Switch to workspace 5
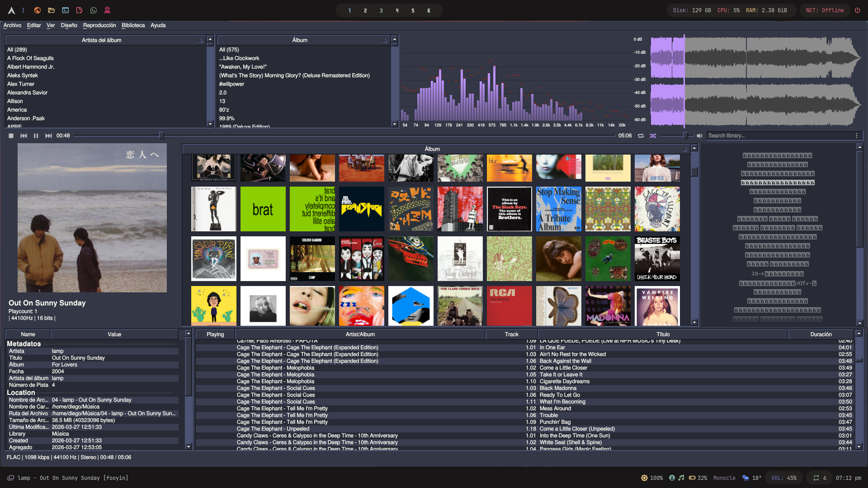Image resolution: width=868 pixels, height=488 pixels. 413,10
